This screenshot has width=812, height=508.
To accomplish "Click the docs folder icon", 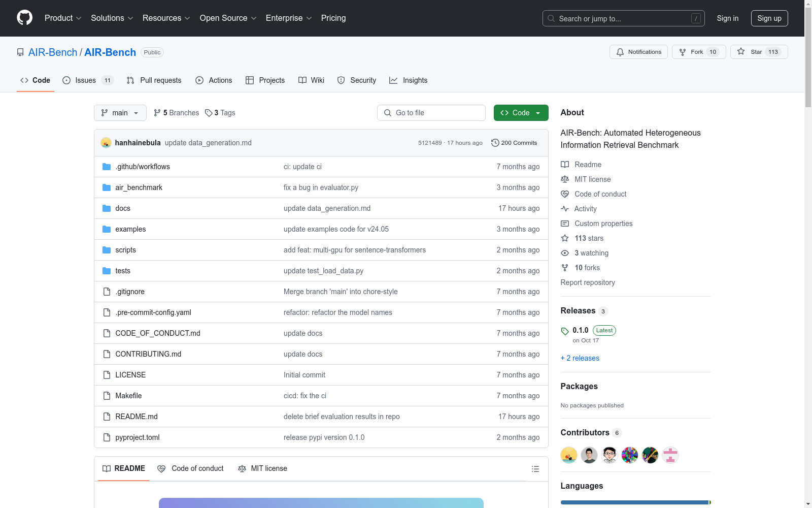I will click(107, 208).
